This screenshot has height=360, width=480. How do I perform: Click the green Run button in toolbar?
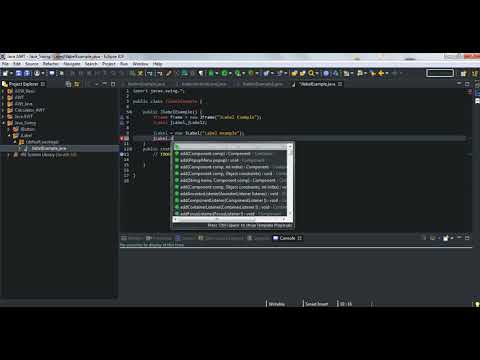coord(224,73)
